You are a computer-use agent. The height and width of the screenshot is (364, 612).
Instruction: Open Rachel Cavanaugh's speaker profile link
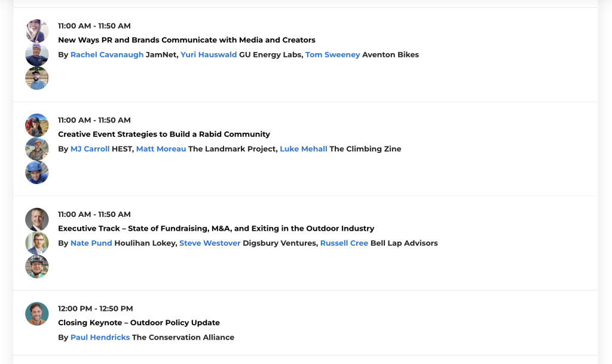pyautogui.click(x=107, y=55)
